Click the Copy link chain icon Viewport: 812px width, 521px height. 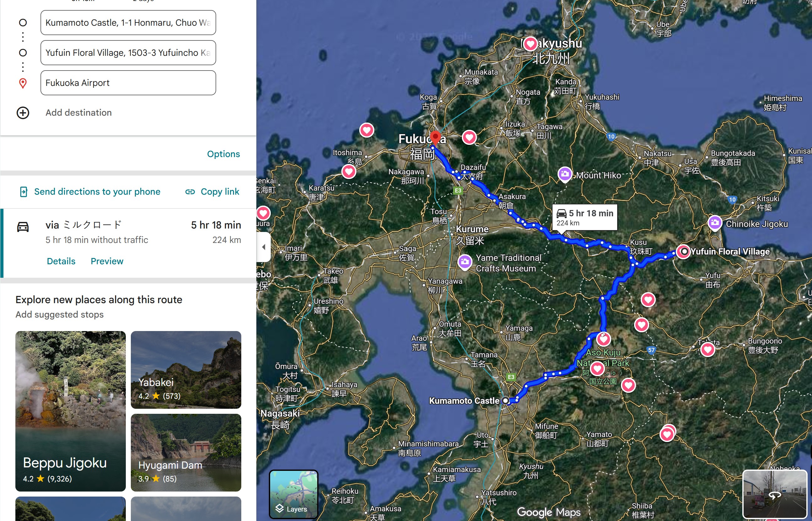pos(190,192)
